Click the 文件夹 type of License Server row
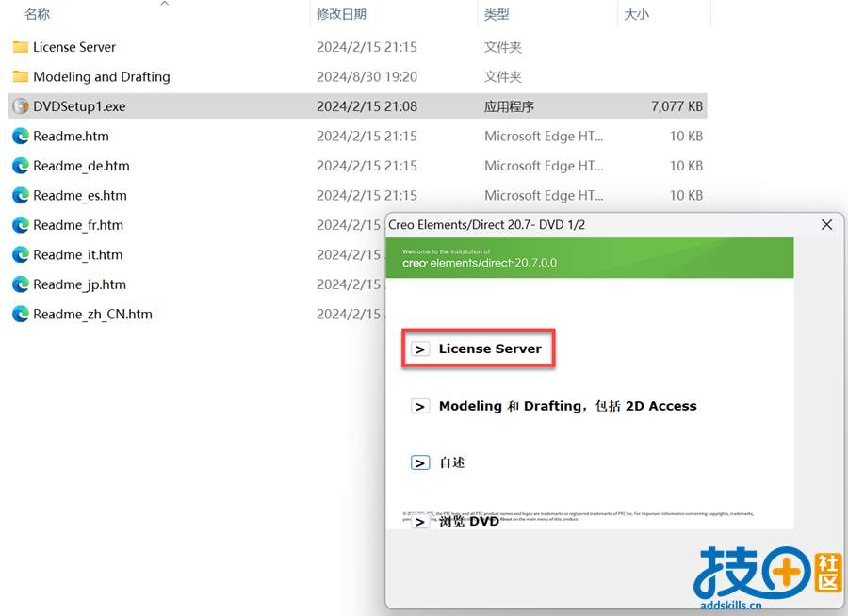 tap(503, 47)
